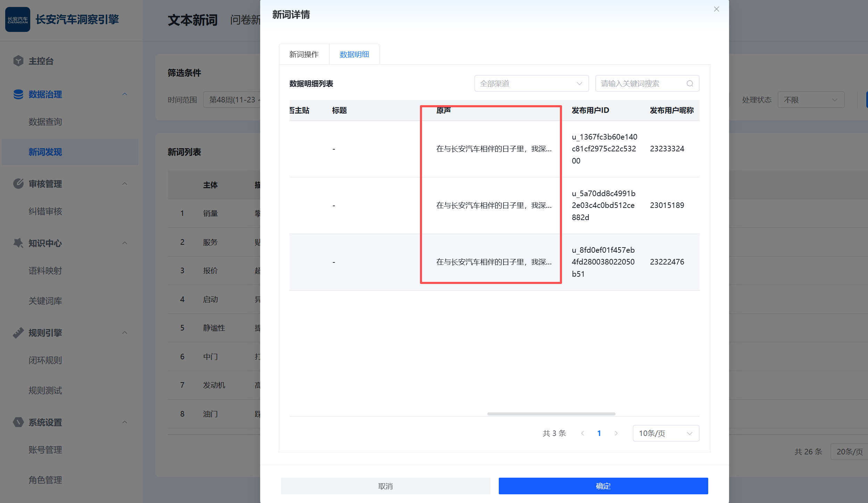Click the 主控台 dashboard icon
The image size is (868, 503).
[x=18, y=61]
